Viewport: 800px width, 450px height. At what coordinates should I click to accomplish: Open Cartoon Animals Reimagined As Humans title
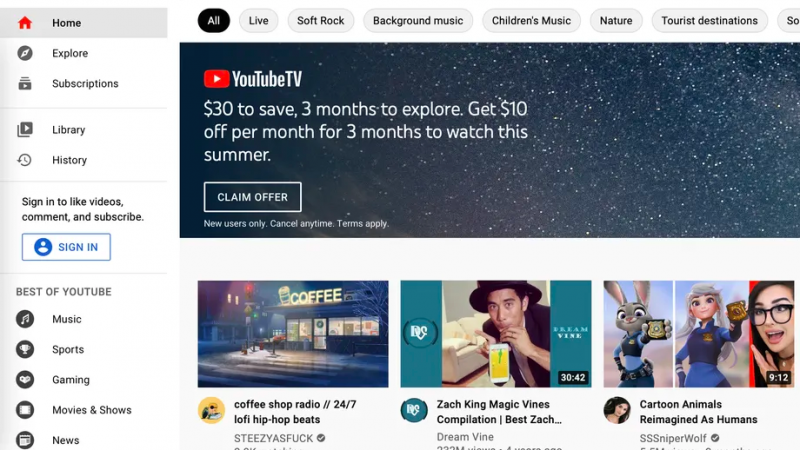pos(698,412)
